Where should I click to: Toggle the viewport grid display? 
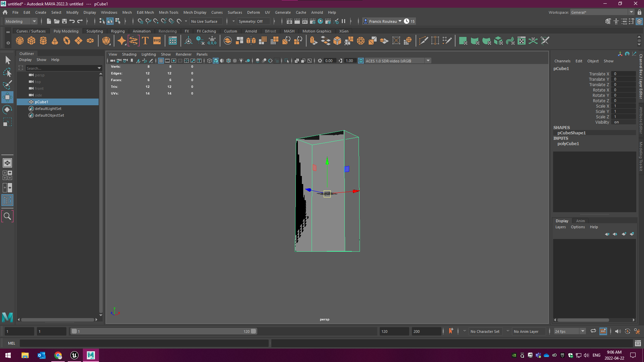(161, 61)
